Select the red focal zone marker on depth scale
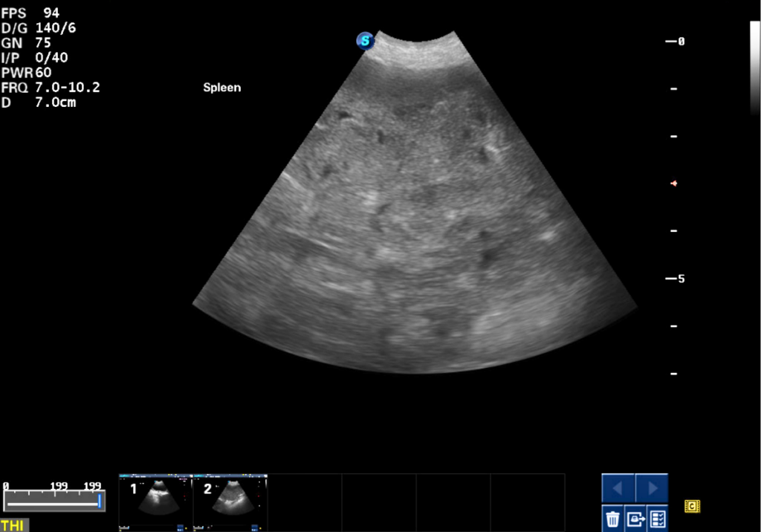761x532 pixels. [x=673, y=184]
